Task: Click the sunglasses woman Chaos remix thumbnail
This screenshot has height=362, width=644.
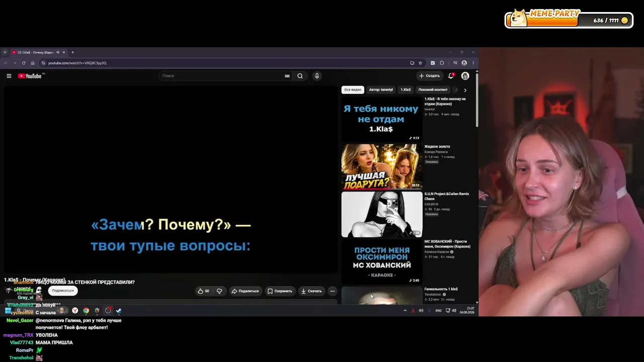Action: click(382, 214)
